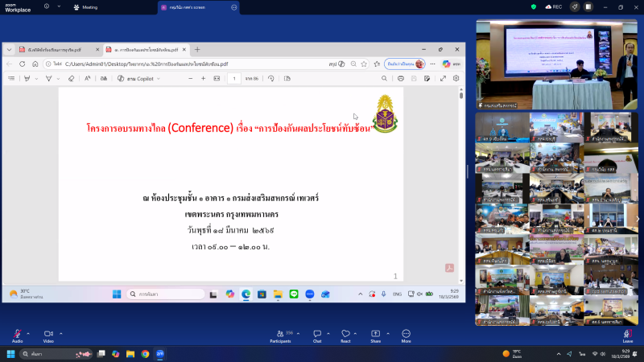644x362 pixels.
Task: Expand the Video options arrow
Action: [x=59, y=332]
